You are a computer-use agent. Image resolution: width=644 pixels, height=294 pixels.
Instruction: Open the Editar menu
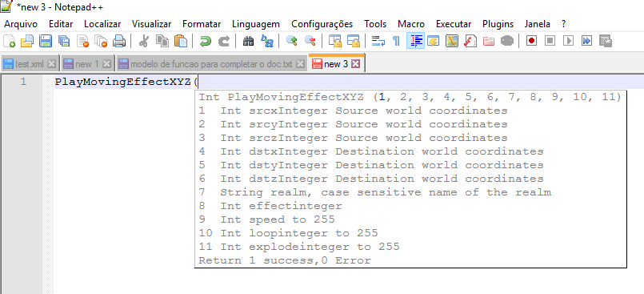[x=61, y=24]
